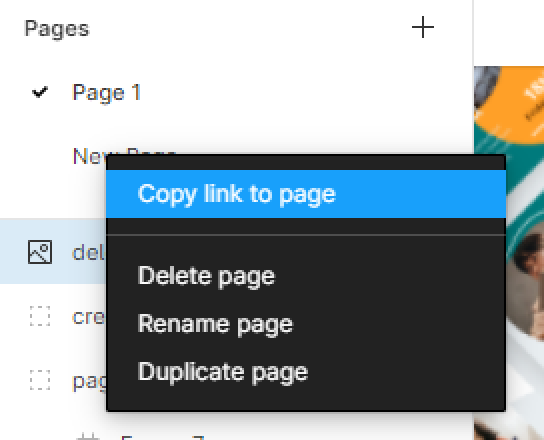
Task: Click the Pages panel header label
Action: [x=57, y=29]
